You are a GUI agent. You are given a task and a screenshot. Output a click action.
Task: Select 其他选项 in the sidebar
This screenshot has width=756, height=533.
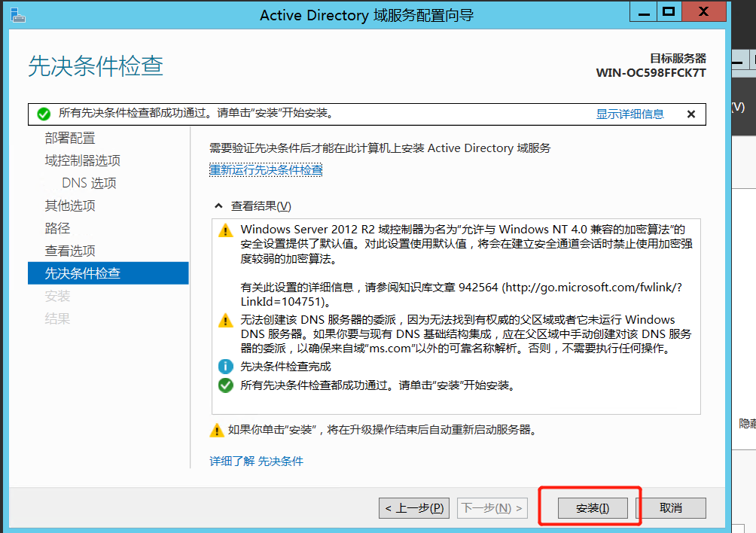[70, 206]
